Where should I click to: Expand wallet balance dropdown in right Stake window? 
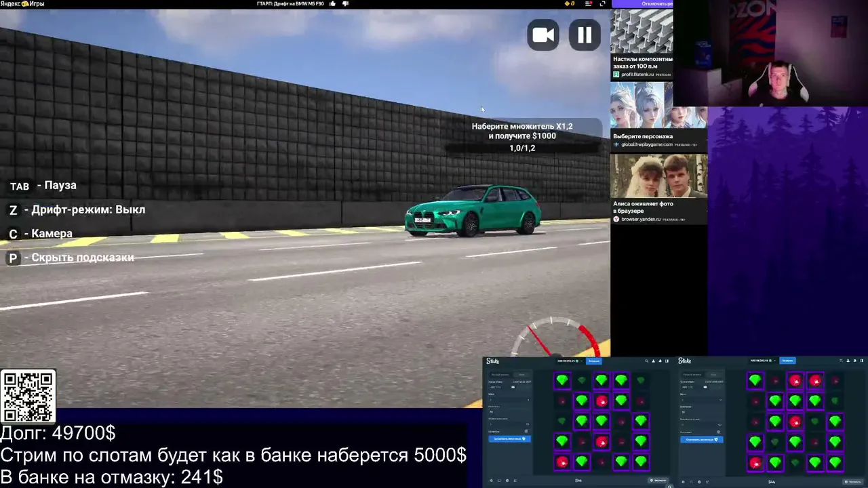(x=762, y=361)
